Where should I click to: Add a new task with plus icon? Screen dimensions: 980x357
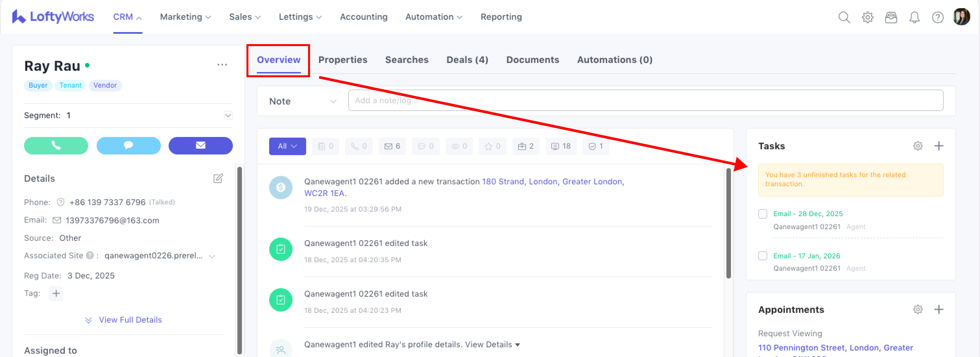[938, 146]
